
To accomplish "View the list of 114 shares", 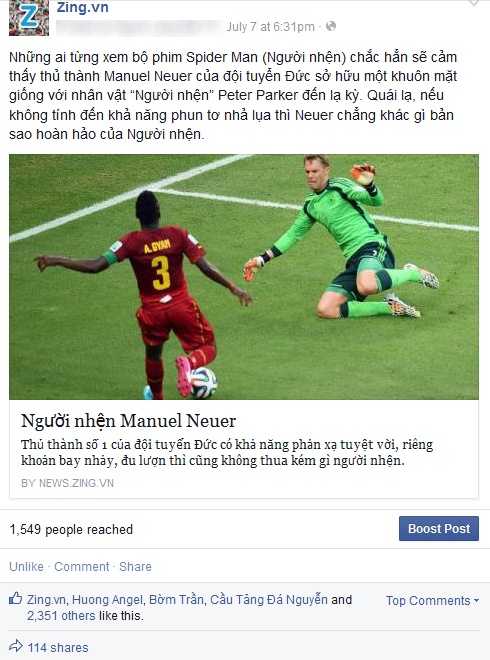I will pyautogui.click(x=58, y=647).
